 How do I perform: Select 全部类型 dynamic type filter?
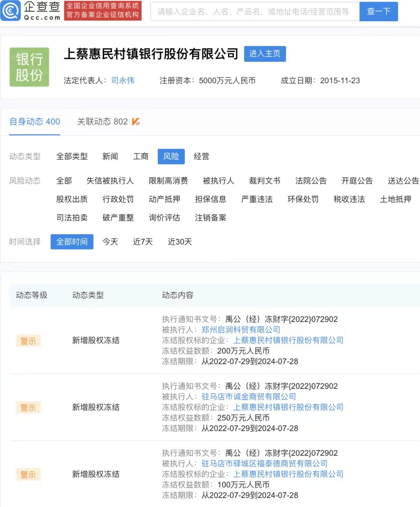72,156
